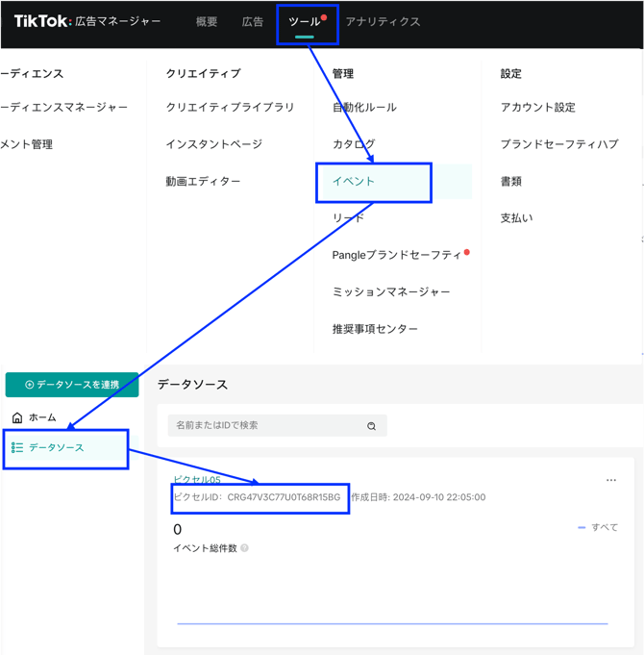Open アカウント設定 menu entry
The height and width of the screenshot is (655, 644).
(x=538, y=108)
